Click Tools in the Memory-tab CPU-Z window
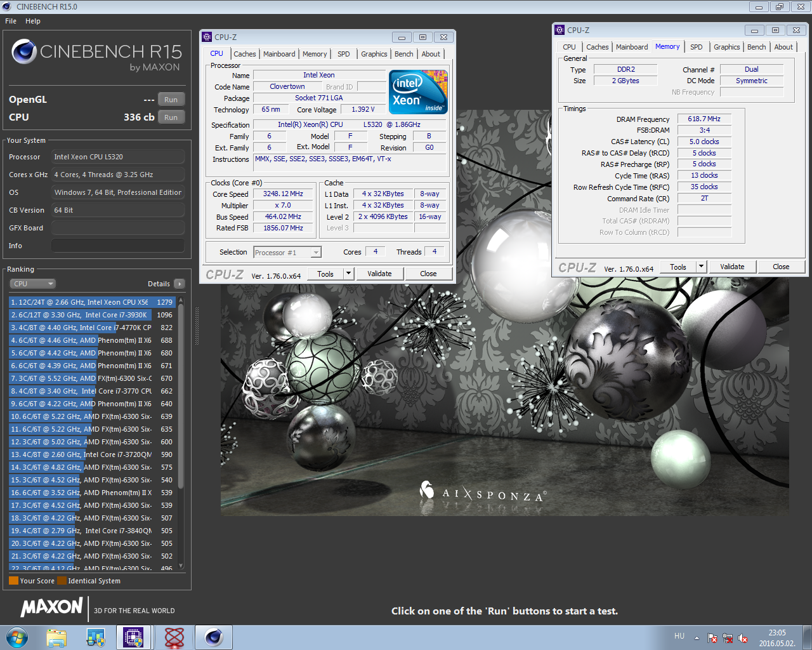812x650 pixels. pyautogui.click(x=678, y=267)
